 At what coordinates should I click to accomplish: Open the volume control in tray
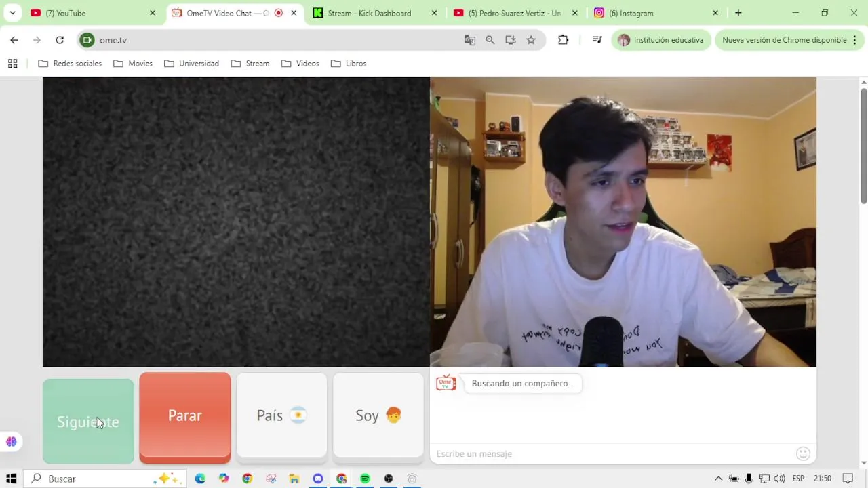(780, 479)
